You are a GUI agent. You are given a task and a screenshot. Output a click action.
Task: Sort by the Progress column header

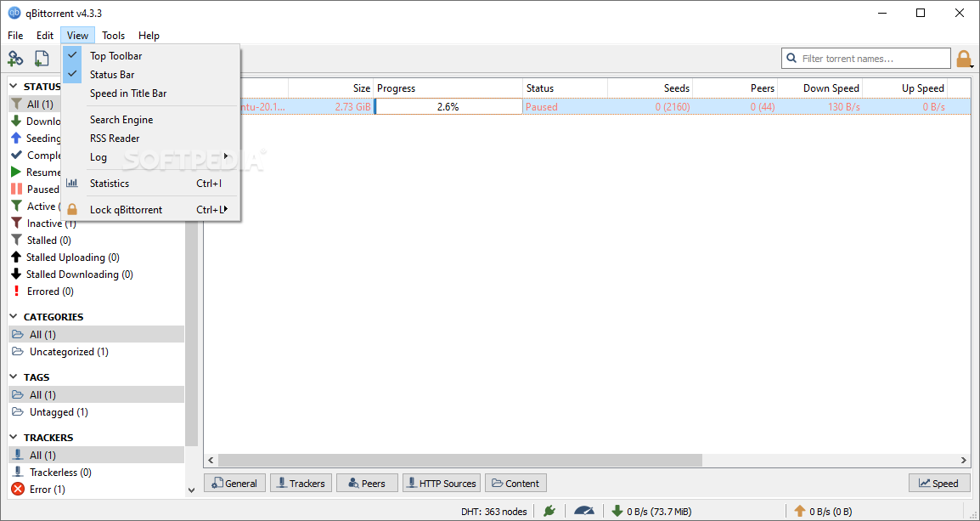[x=448, y=88]
